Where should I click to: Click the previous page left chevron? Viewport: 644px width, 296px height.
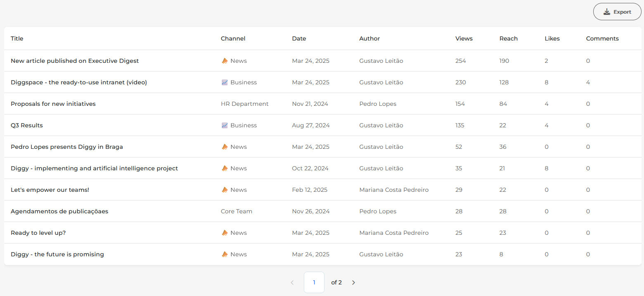[x=292, y=282]
